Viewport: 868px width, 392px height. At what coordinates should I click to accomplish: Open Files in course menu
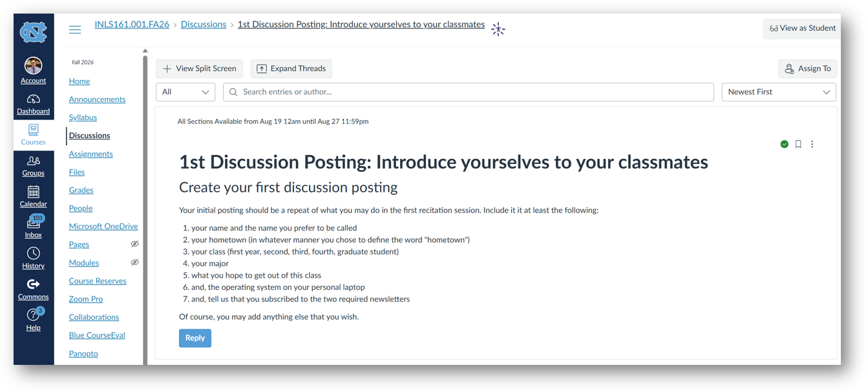point(77,172)
